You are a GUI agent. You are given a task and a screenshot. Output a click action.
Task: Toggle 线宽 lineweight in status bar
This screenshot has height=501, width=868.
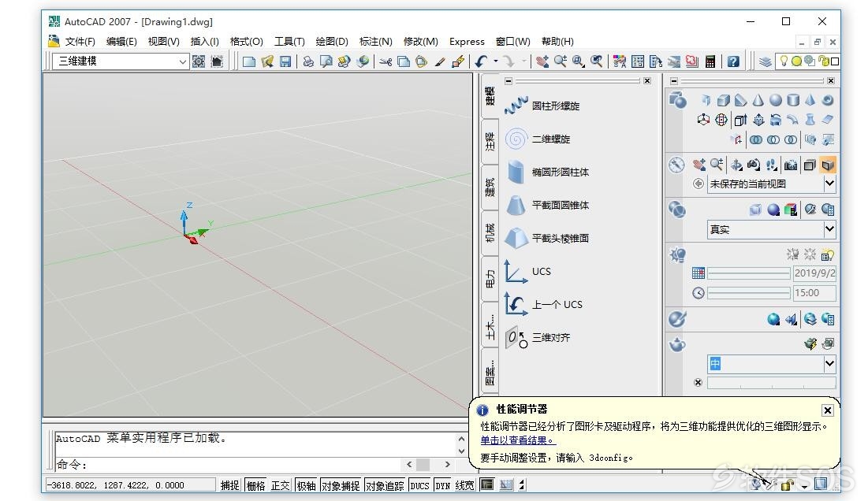point(464,485)
